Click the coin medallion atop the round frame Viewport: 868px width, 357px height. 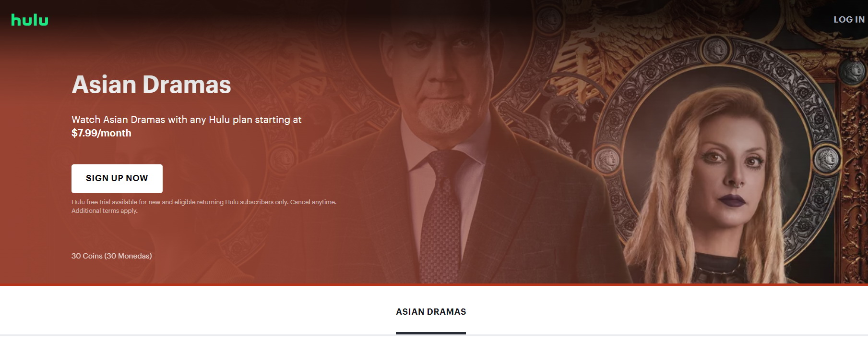[x=715, y=48]
